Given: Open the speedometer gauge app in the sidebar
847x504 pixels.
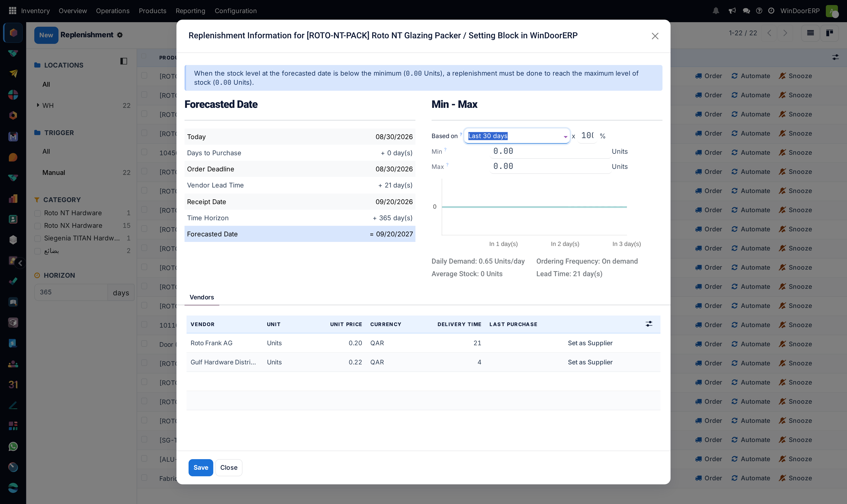Looking at the screenshot, I should pyautogui.click(x=13, y=467).
